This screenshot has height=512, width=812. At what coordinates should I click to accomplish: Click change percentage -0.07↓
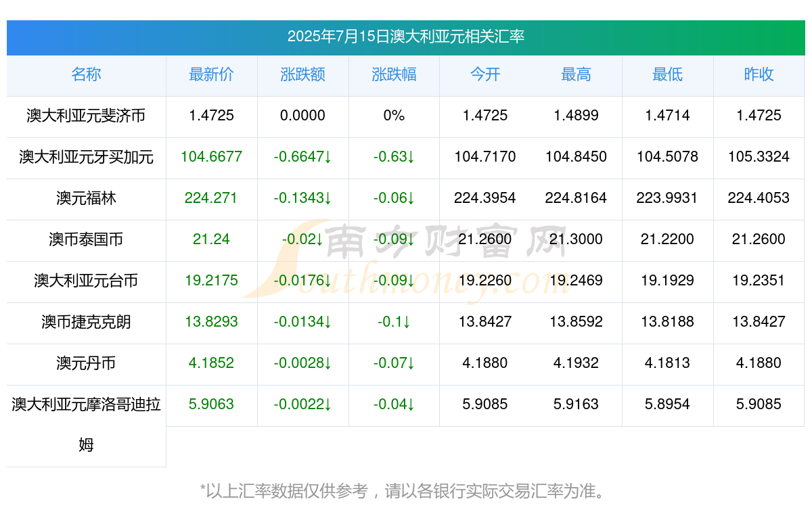[394, 363]
